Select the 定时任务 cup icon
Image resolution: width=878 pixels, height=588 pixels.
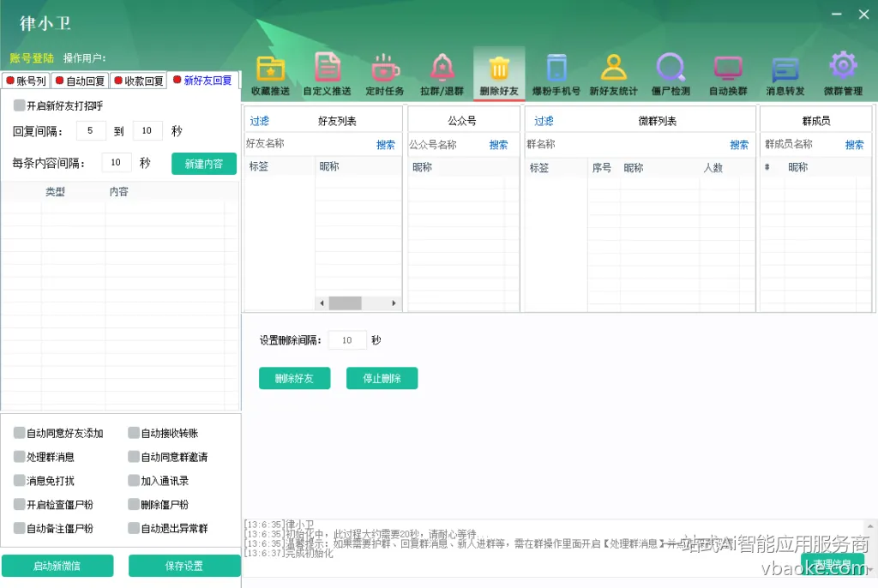385,75
